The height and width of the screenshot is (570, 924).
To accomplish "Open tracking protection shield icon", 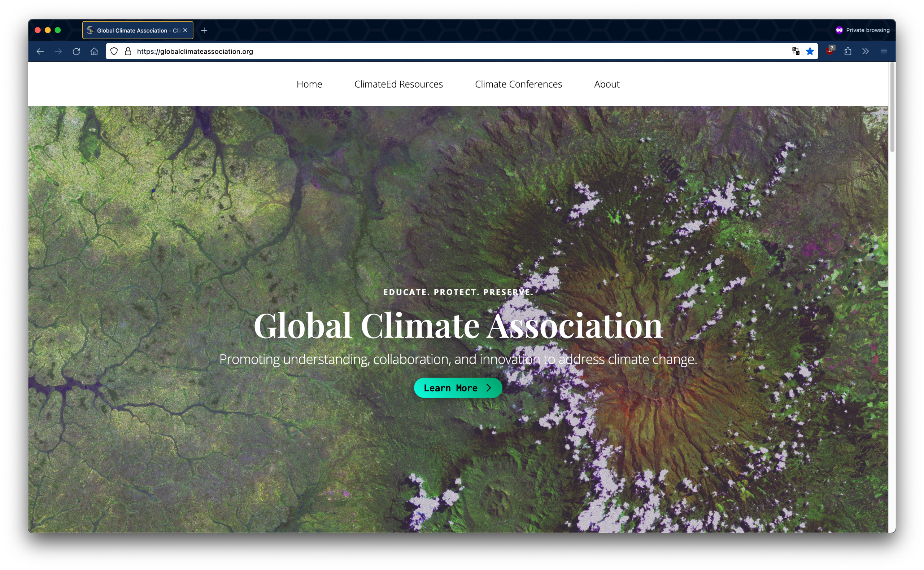I will (114, 51).
